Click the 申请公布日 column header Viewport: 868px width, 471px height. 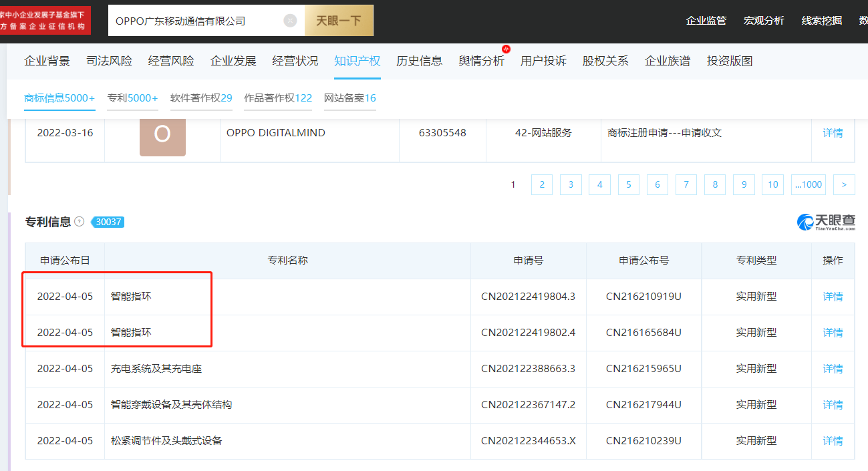tap(65, 261)
